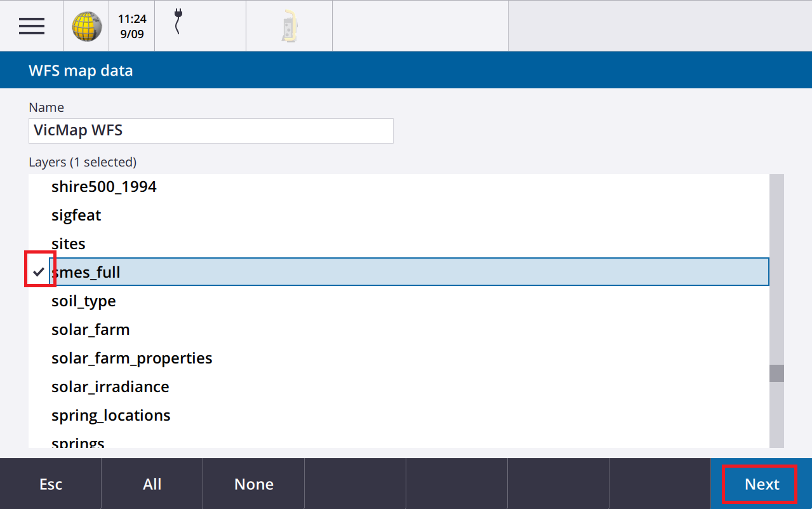Select the solar_farm_properties layer

point(132,358)
